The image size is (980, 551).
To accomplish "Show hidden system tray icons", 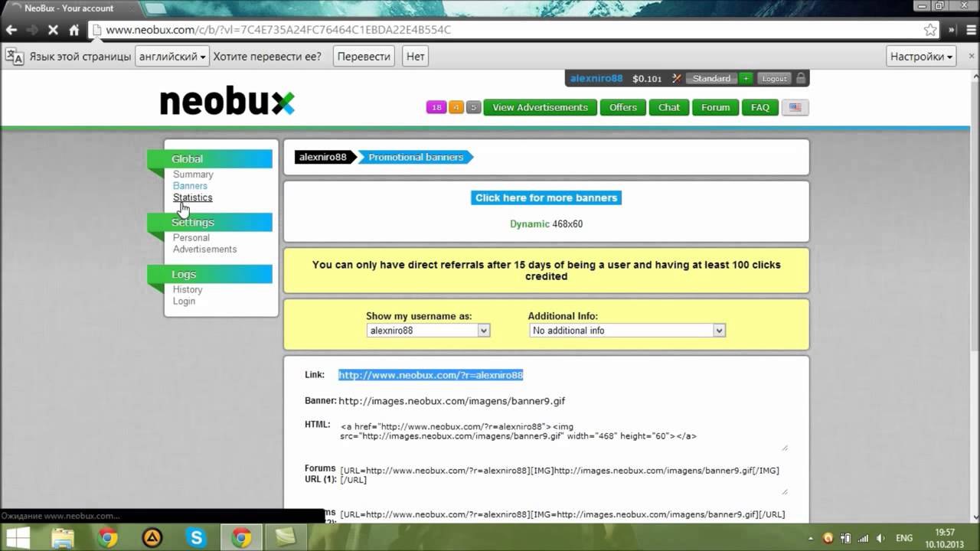I will 810,538.
